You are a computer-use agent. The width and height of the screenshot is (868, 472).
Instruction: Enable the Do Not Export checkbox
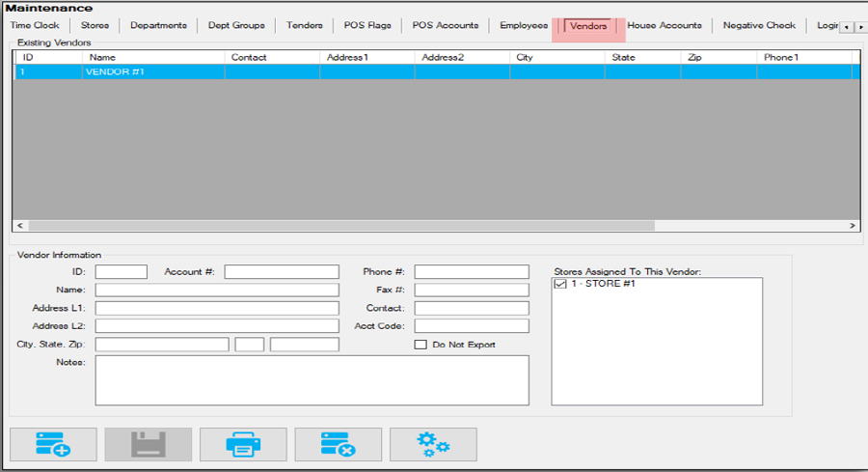click(x=420, y=345)
